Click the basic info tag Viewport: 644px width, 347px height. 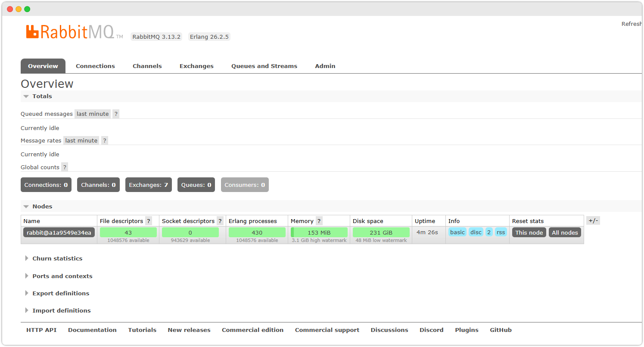457,232
